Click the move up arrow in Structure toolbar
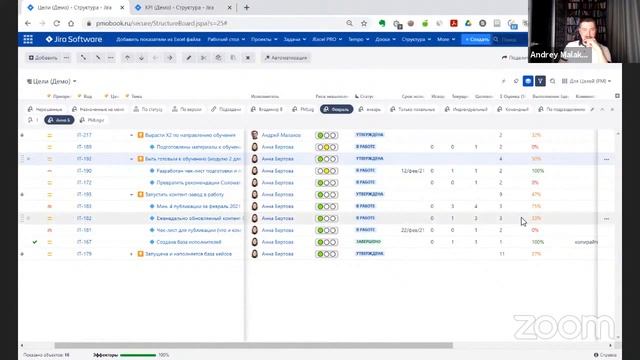Image resolution: width=640 pixels, height=360 pixels. pyautogui.click(x=127, y=58)
